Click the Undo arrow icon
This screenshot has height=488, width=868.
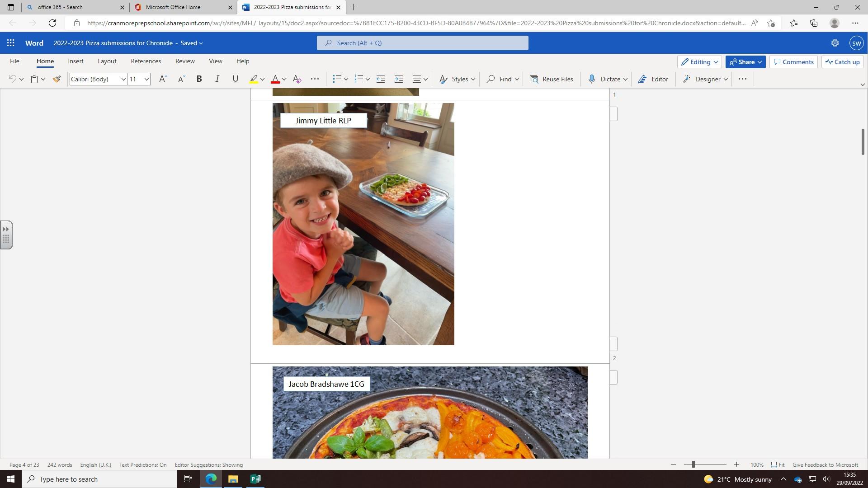coord(12,79)
